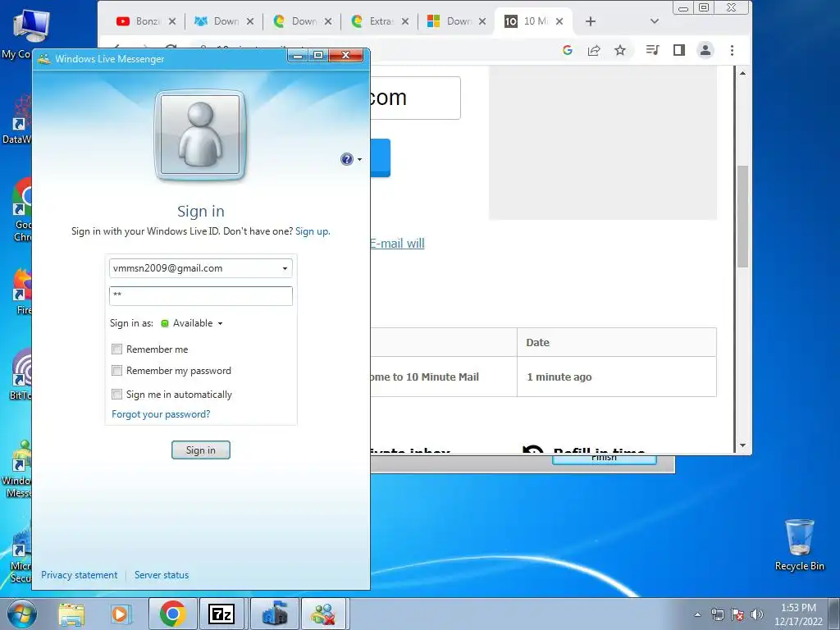
Task: Close the Bonzi YouTube tab
Action: 172,21
